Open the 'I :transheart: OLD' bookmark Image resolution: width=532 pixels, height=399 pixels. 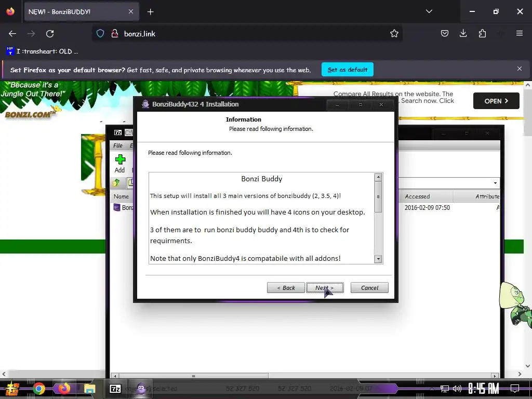43,51
